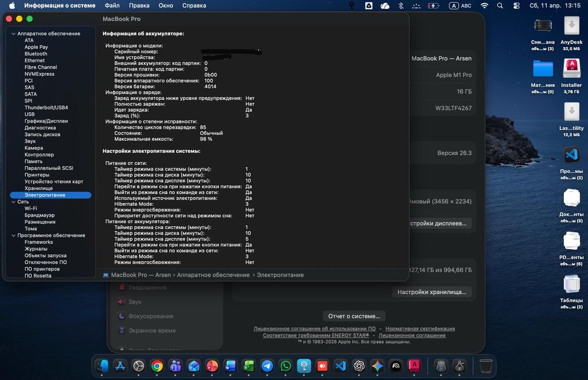
Task: Open WhatsApp from the Dock
Action: [285, 366]
